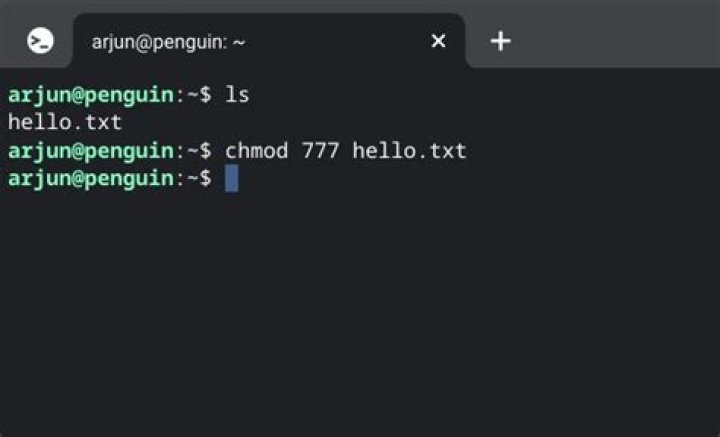Click dollar sign before chmod command
This screenshot has height=437, width=720.
pos(205,151)
